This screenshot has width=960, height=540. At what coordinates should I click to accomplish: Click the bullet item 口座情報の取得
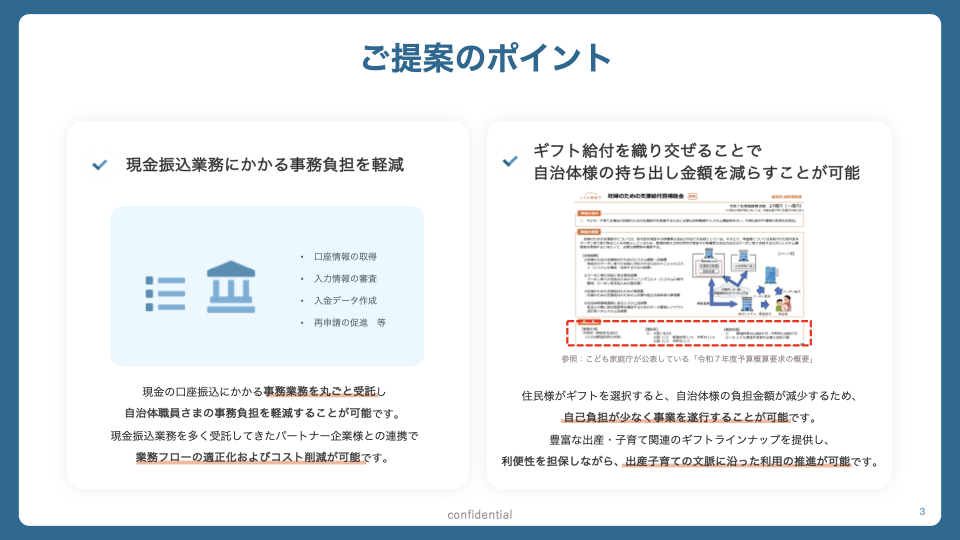pyautogui.click(x=344, y=257)
